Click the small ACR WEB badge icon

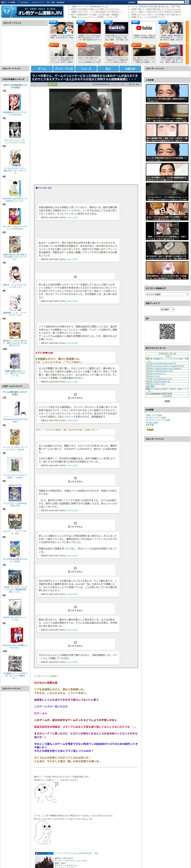coord(167,401)
